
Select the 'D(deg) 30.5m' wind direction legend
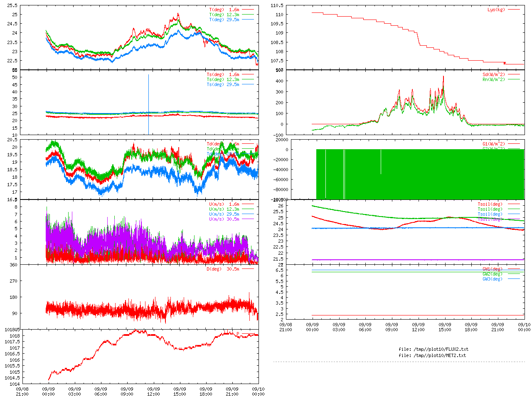point(223,269)
